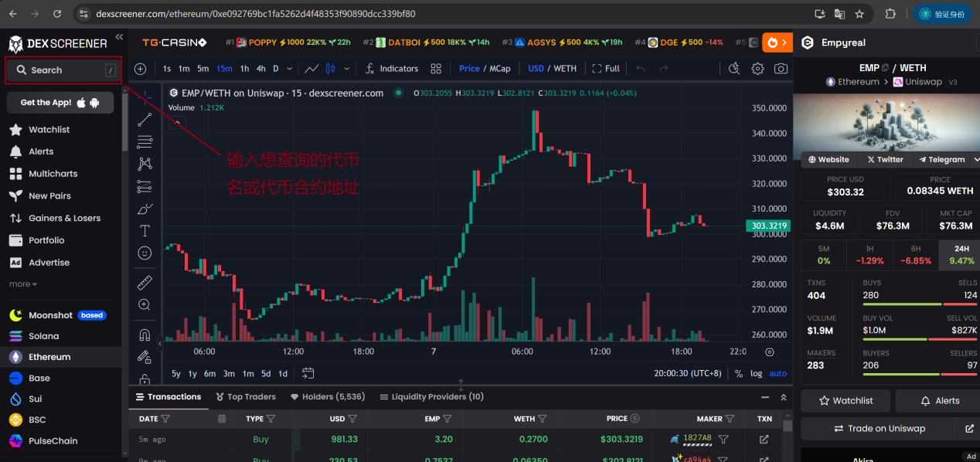
Task: Reload the browser page
Action: (57, 14)
